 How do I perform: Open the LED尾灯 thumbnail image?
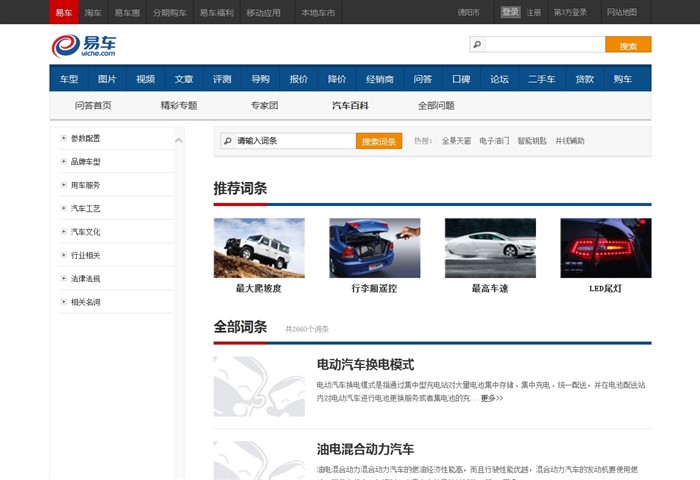(606, 248)
